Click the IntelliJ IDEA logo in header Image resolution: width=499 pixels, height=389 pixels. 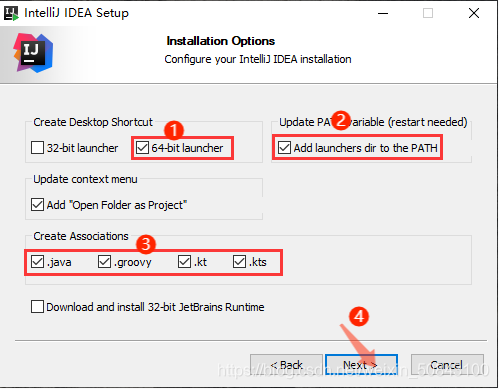tap(33, 53)
